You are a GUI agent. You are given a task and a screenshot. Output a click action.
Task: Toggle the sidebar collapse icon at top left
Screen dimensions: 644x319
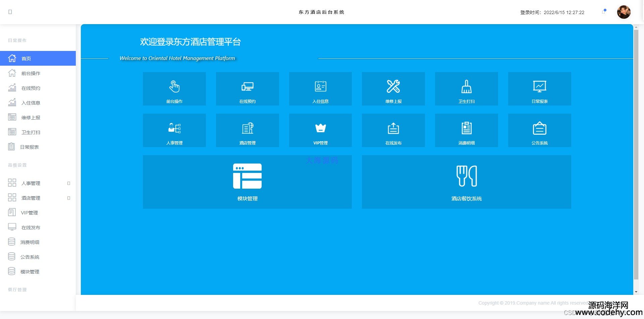point(10,12)
